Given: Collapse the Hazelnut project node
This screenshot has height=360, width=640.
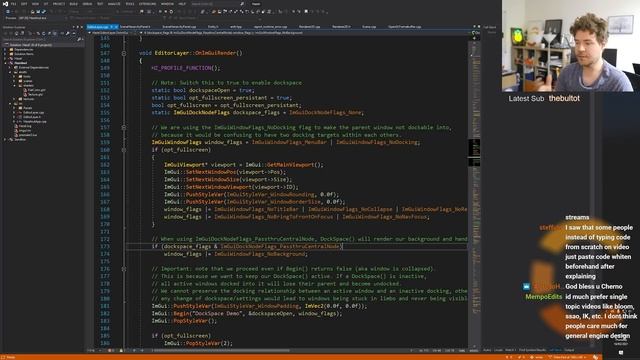Looking at the screenshot, I should click(x=5, y=63).
